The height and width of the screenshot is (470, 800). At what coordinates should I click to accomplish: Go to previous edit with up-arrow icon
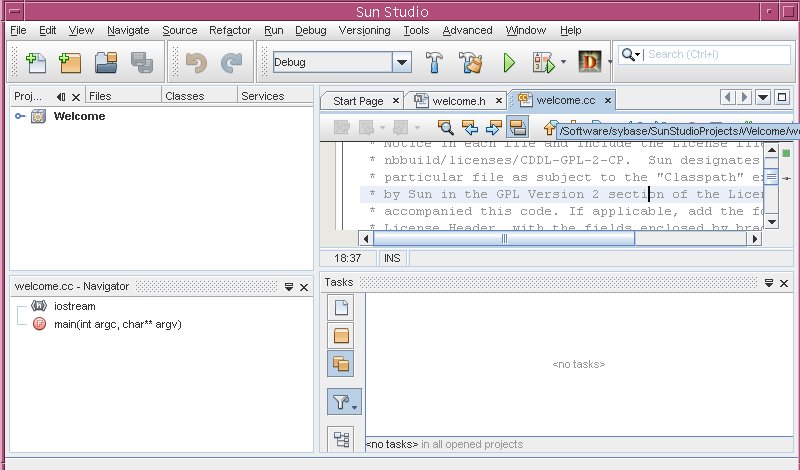click(x=549, y=127)
